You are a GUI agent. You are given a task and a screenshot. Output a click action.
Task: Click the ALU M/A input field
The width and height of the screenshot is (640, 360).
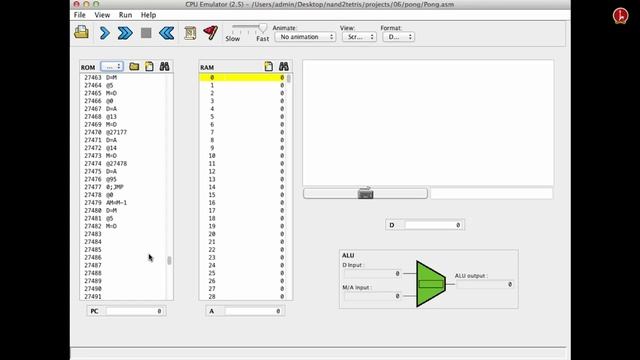[x=372, y=296]
